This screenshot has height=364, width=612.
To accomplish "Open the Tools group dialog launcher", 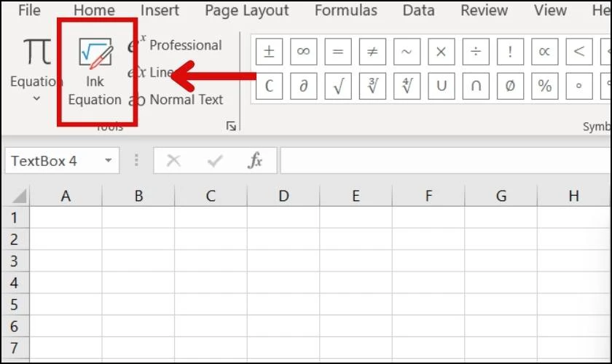I will (x=231, y=126).
